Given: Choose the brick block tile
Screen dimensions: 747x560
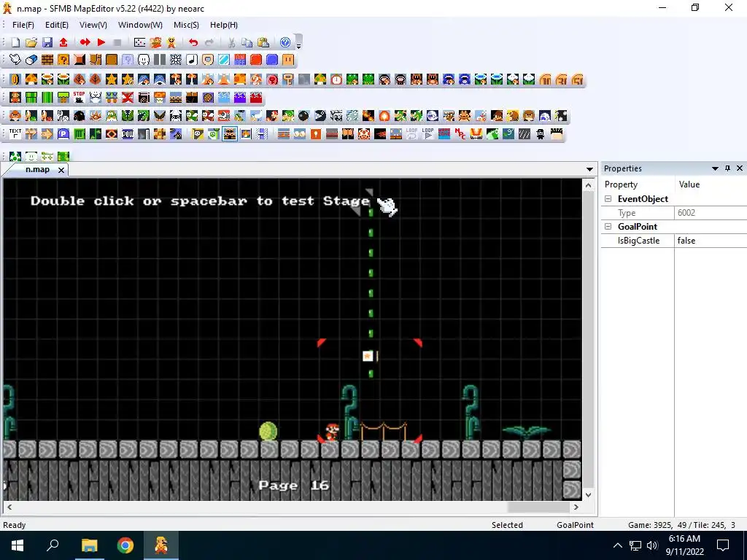Looking at the screenshot, I should click(x=47, y=60).
